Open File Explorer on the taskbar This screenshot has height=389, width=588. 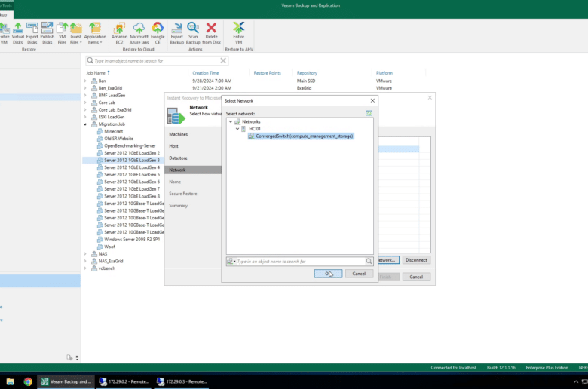pyautogui.click(x=10, y=381)
